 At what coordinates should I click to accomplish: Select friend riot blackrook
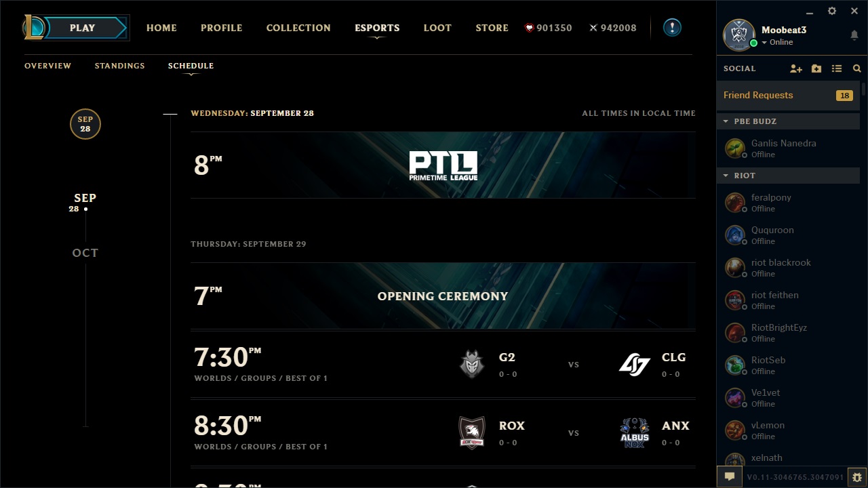point(788,268)
